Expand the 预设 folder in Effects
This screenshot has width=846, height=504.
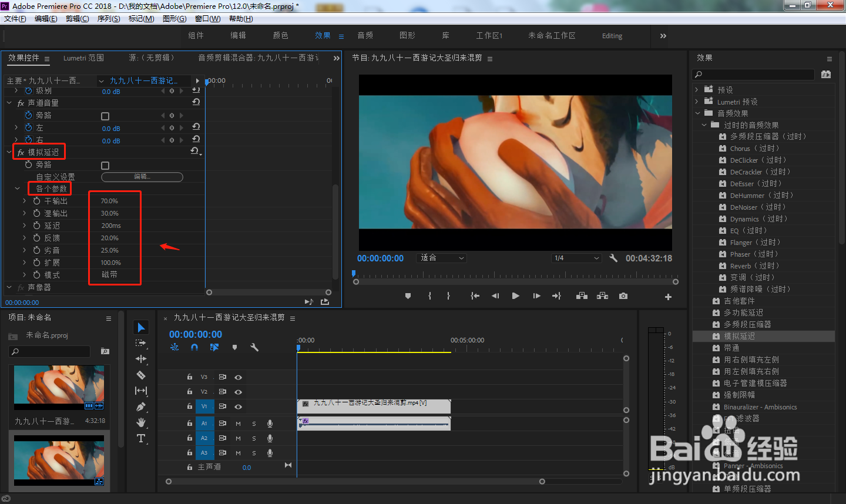pyautogui.click(x=697, y=90)
